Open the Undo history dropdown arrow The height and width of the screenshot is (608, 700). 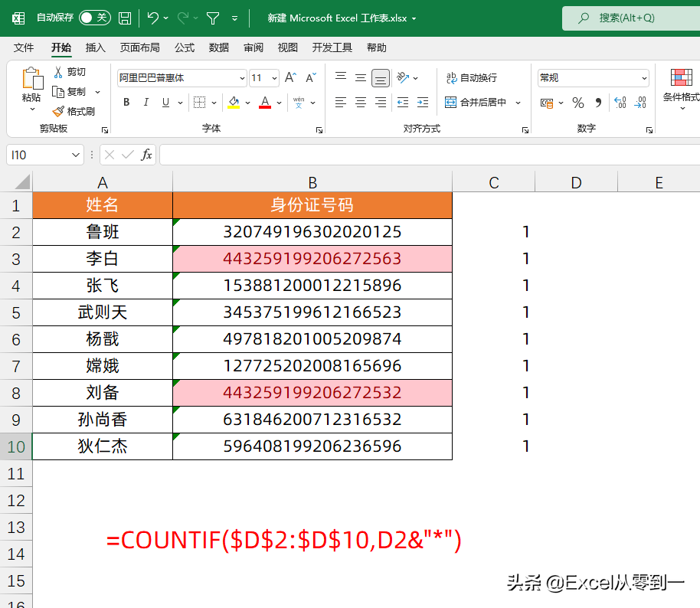click(x=166, y=18)
